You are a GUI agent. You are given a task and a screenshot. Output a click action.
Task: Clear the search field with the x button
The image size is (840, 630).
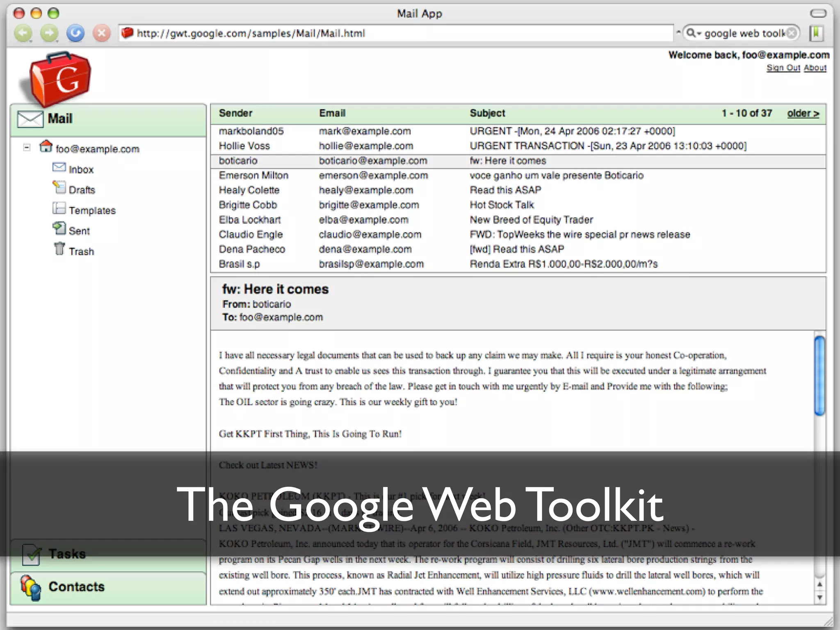click(792, 33)
